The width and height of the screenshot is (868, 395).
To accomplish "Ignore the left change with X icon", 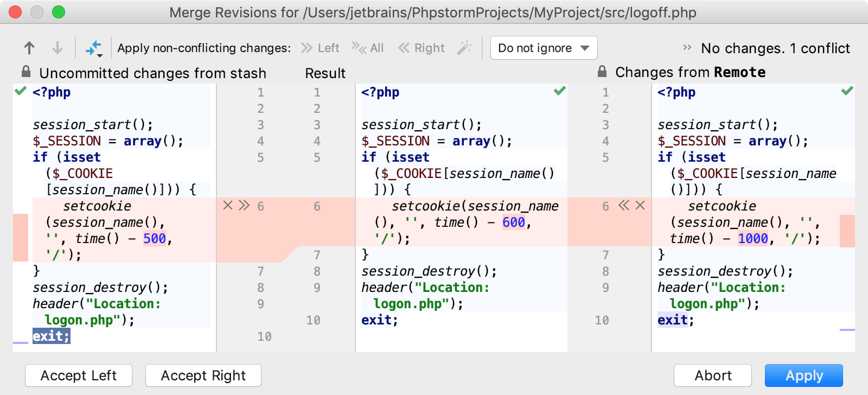I will [x=228, y=206].
